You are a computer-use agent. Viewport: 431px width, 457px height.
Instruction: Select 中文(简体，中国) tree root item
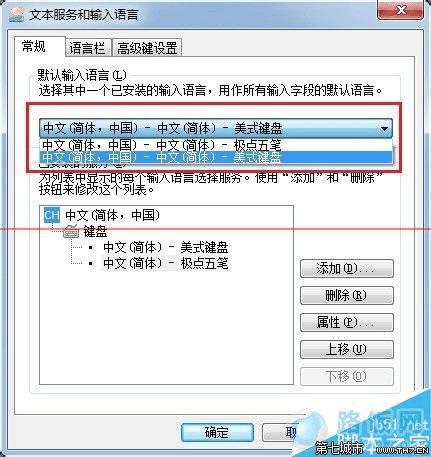tap(113, 215)
